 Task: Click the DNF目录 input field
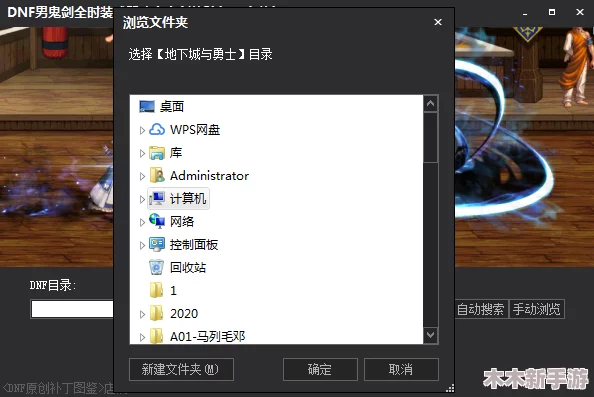72,309
